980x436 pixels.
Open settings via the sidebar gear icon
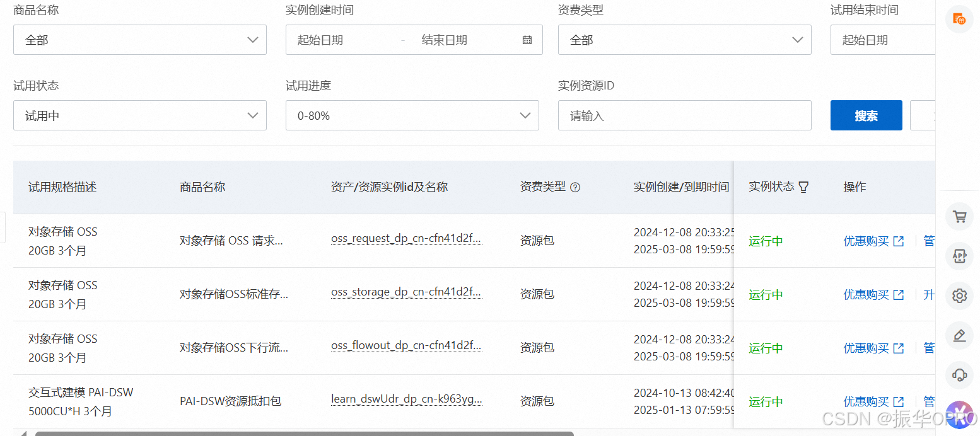(x=959, y=295)
